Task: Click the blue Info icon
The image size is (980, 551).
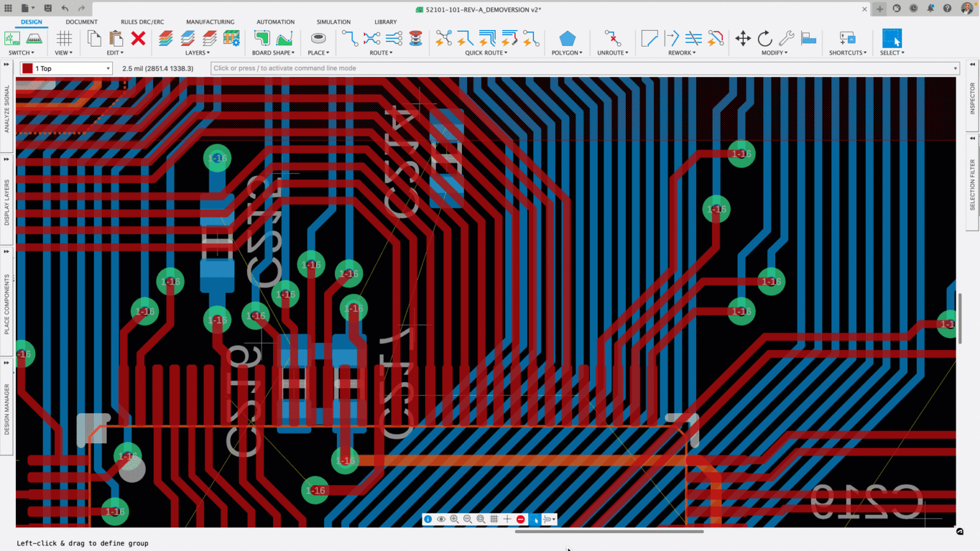Action: click(428, 519)
